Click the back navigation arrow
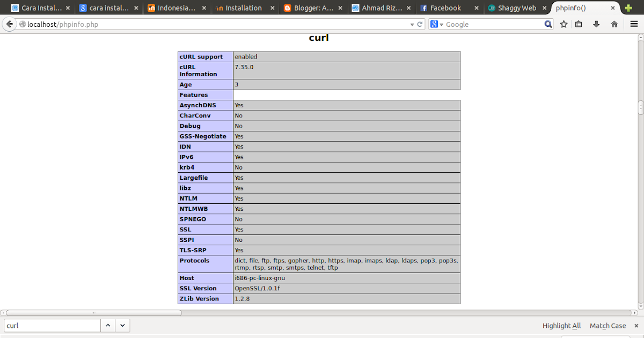The image size is (644, 338). (x=9, y=24)
